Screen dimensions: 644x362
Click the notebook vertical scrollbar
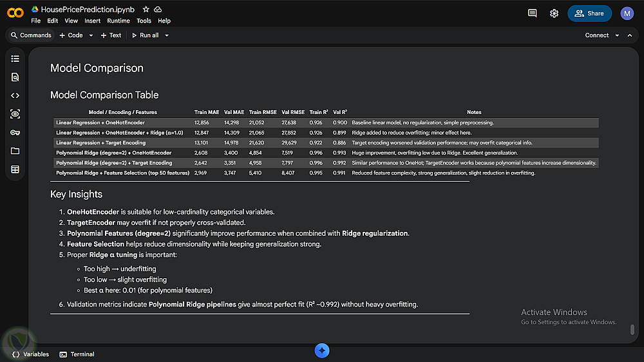pos(632,329)
